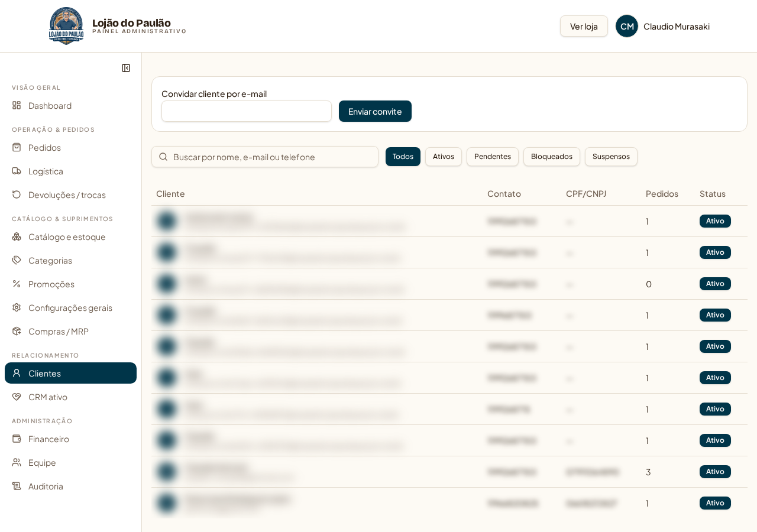The width and height of the screenshot is (757, 532).
Task: Click the Contato column header
Action: pos(504,193)
